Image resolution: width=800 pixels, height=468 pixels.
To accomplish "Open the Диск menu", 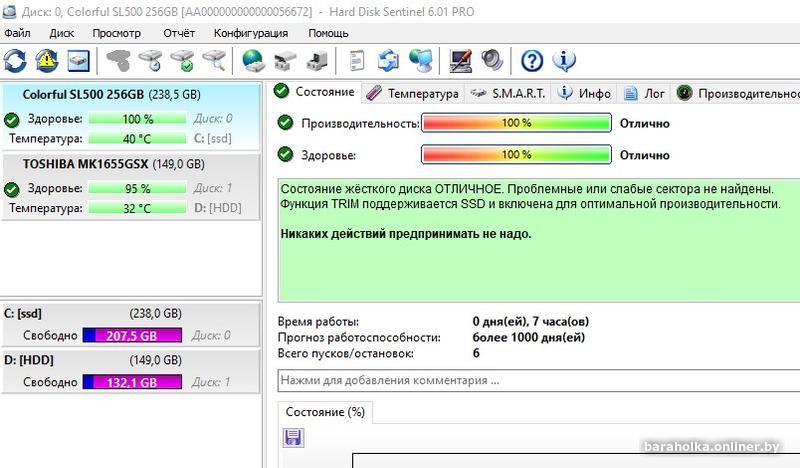I will pyautogui.click(x=62, y=33).
